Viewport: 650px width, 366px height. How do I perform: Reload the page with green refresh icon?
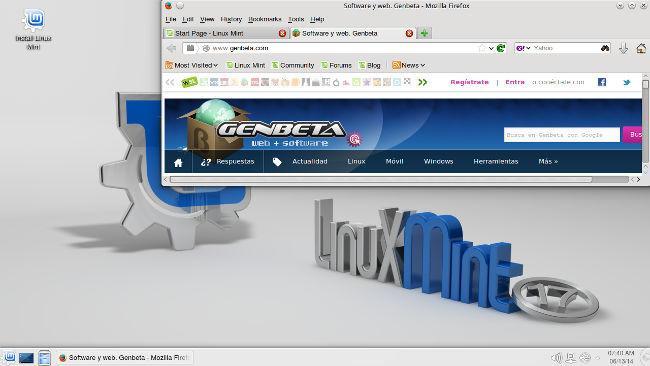point(501,48)
